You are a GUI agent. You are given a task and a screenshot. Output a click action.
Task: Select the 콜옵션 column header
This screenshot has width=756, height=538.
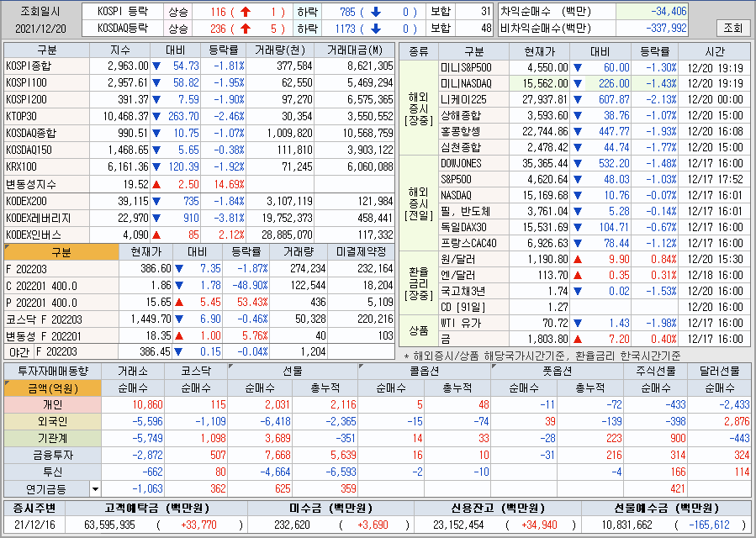425,372
